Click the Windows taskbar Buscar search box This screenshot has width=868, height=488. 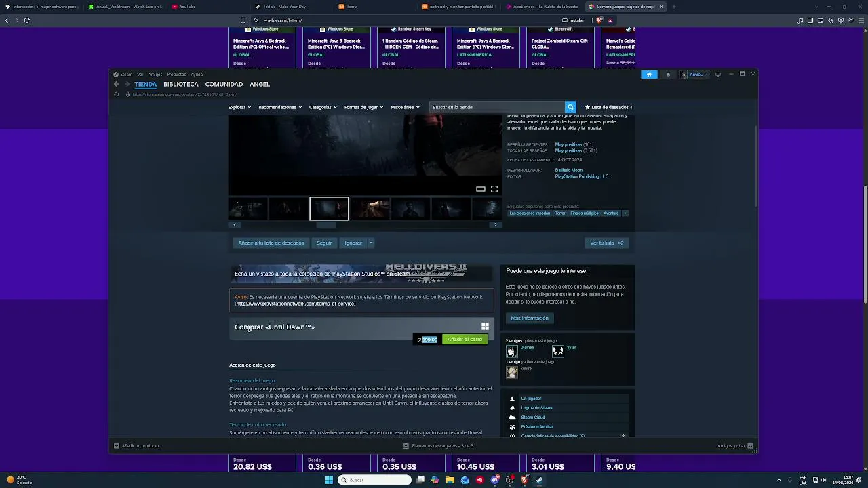click(375, 480)
